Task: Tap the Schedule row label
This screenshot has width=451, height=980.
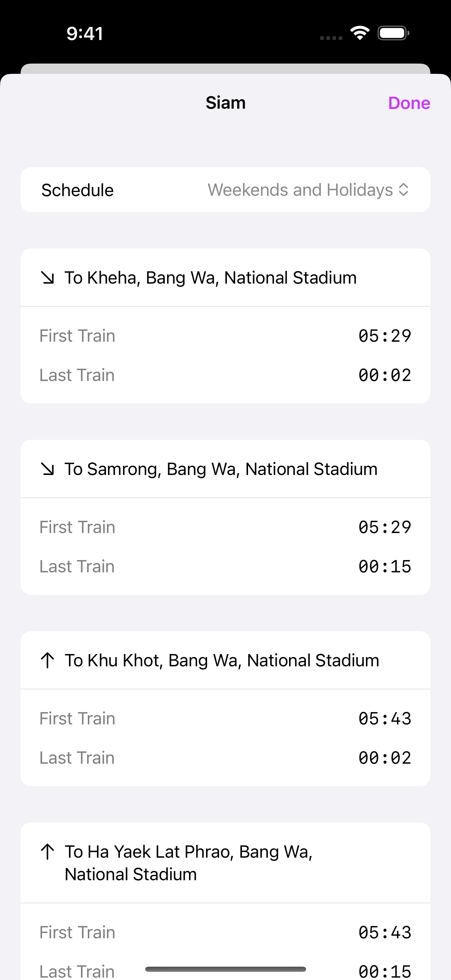Action: pyautogui.click(x=78, y=190)
